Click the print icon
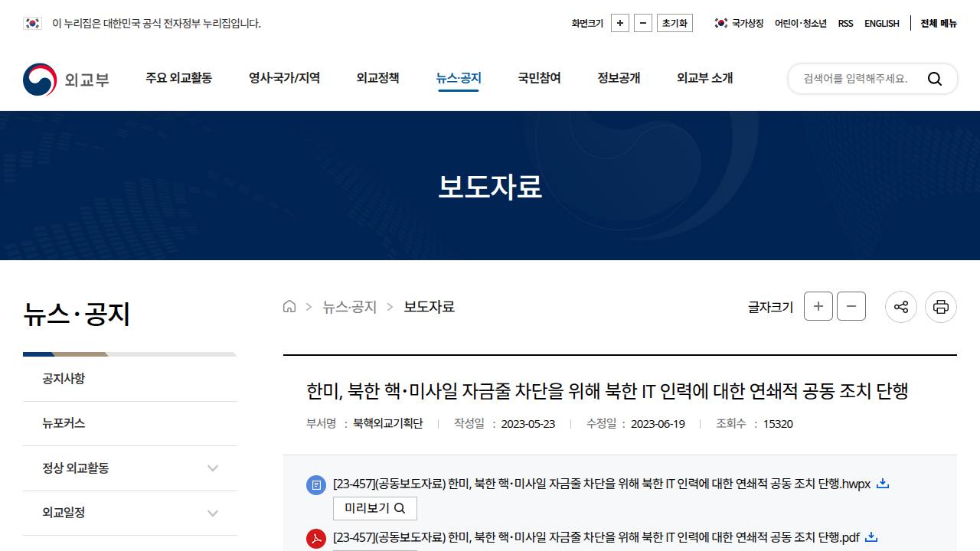Viewport: 980px width, 551px height. coord(941,307)
